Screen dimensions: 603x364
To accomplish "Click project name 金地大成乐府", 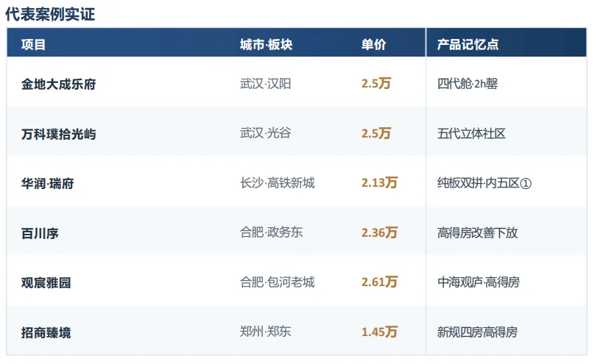I will (58, 84).
